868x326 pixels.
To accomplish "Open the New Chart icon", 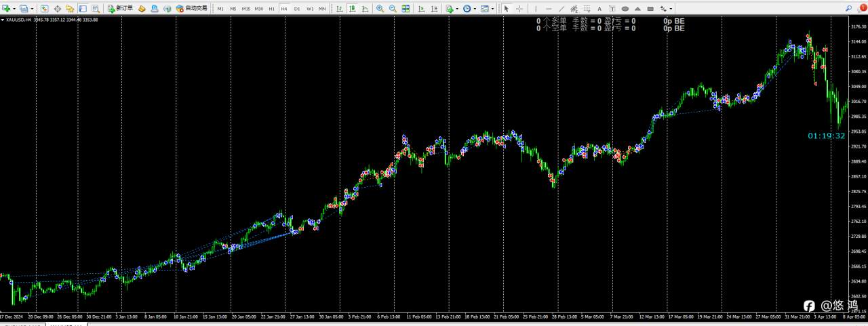I will tap(7, 8).
